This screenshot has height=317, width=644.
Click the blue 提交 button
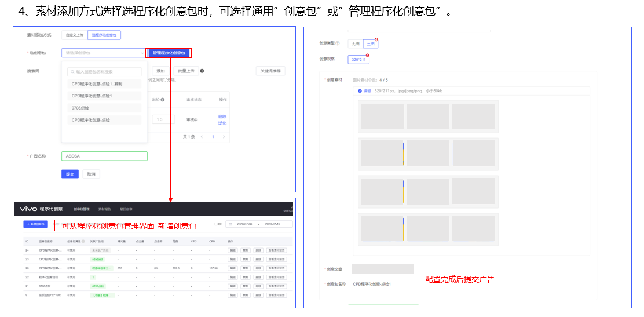[70, 174]
